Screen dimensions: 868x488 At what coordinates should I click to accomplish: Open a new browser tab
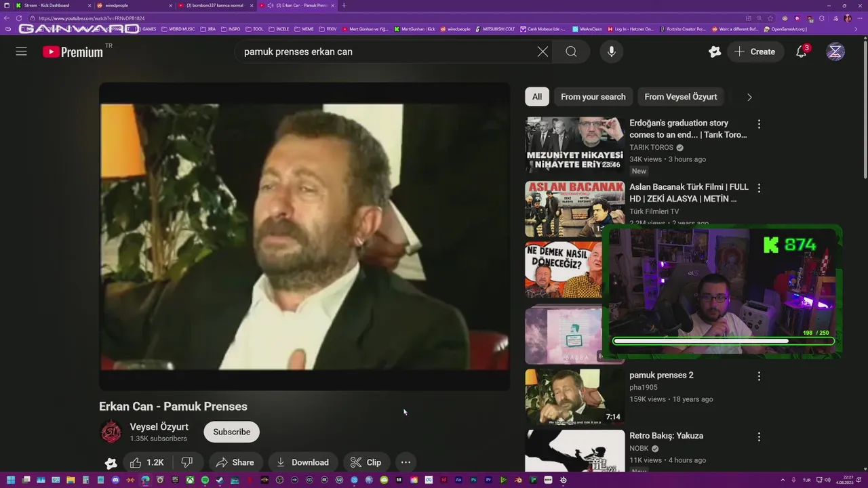[x=344, y=5]
